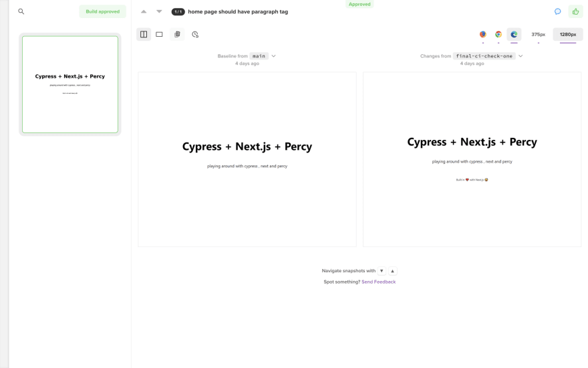This screenshot has height=368, width=588.
Task: Click the up arrow key hint
Action: [393, 271]
